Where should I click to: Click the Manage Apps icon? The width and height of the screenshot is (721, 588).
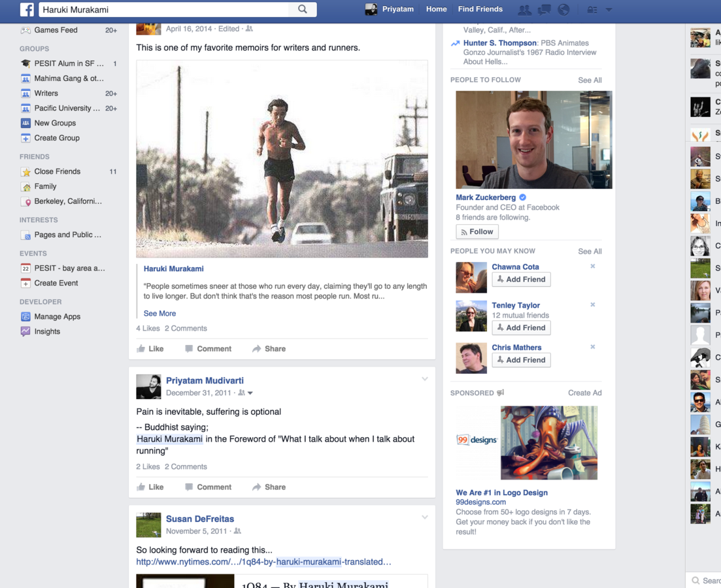click(x=25, y=317)
